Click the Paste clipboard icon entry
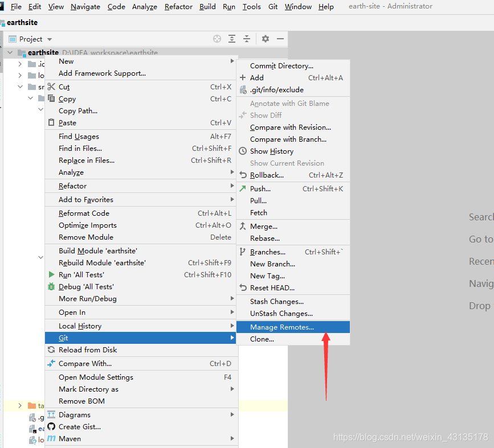 51,122
